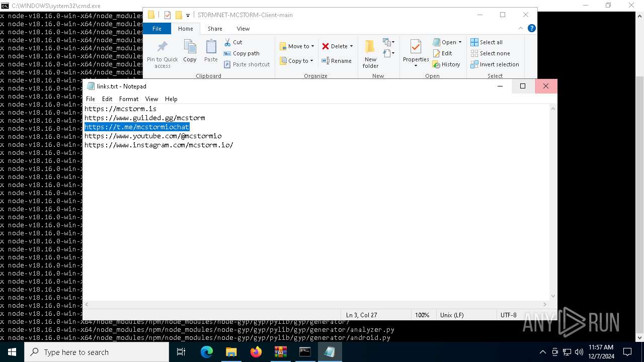This screenshot has width=644, height=362.
Task: Open Firefox from the taskbar
Action: click(256, 352)
